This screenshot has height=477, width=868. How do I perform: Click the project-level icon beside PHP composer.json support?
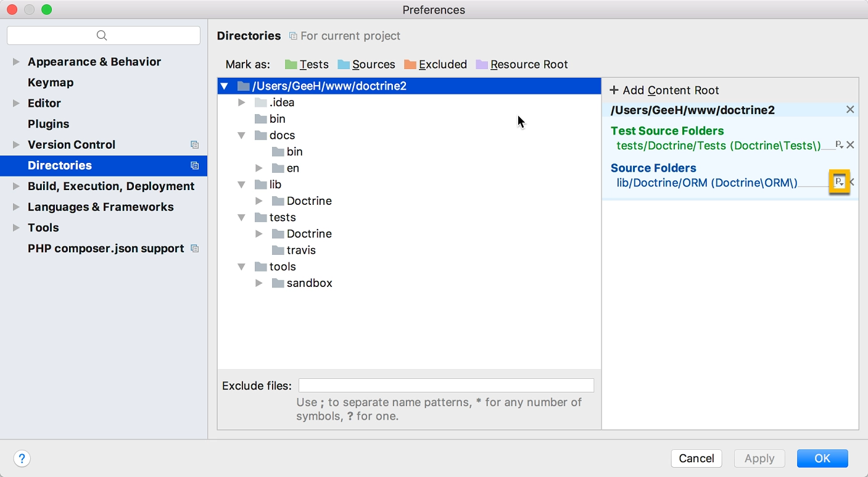tap(195, 248)
